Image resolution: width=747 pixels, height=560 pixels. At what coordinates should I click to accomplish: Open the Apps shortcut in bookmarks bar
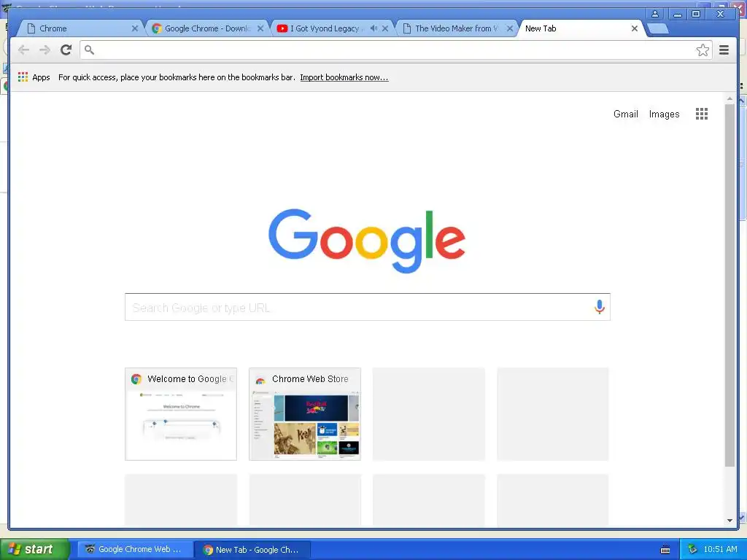pos(34,77)
